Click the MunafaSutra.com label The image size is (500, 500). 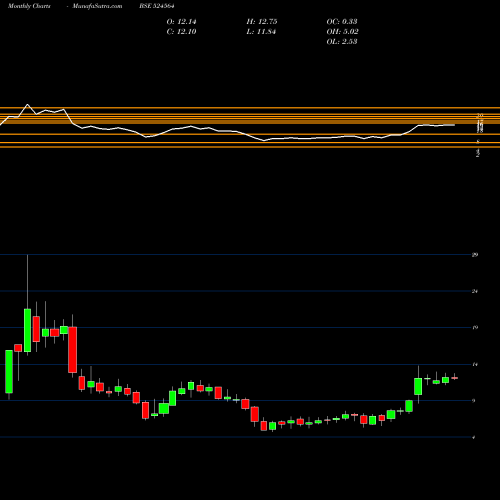click(x=97, y=6)
